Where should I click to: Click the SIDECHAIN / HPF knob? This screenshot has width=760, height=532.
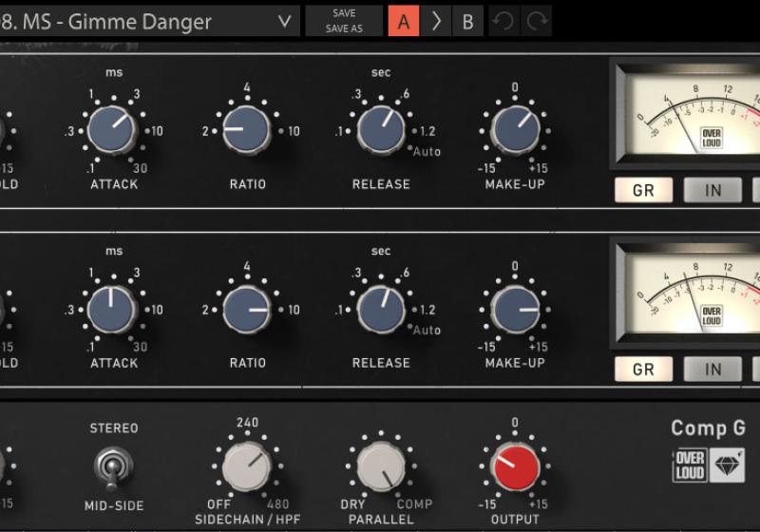point(247,466)
